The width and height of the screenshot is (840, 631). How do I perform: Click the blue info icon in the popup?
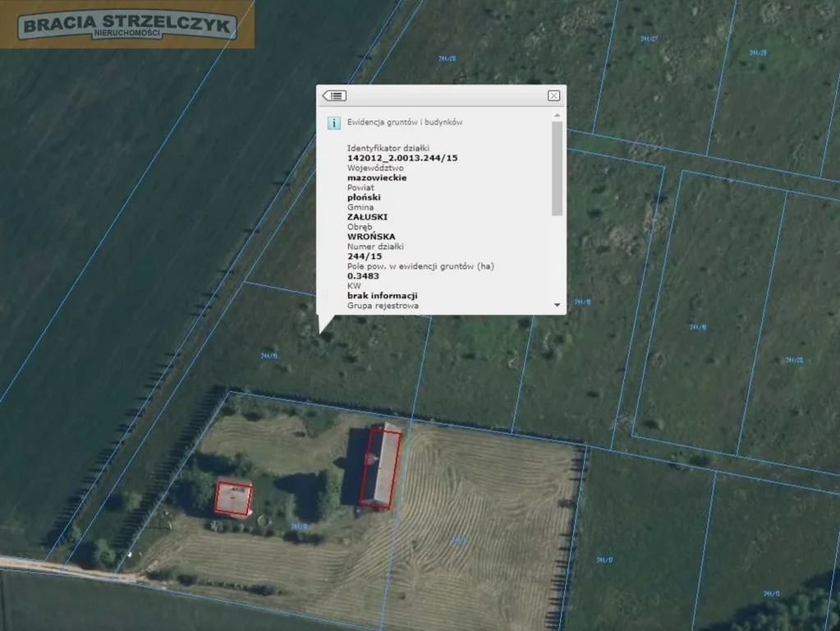(334, 122)
